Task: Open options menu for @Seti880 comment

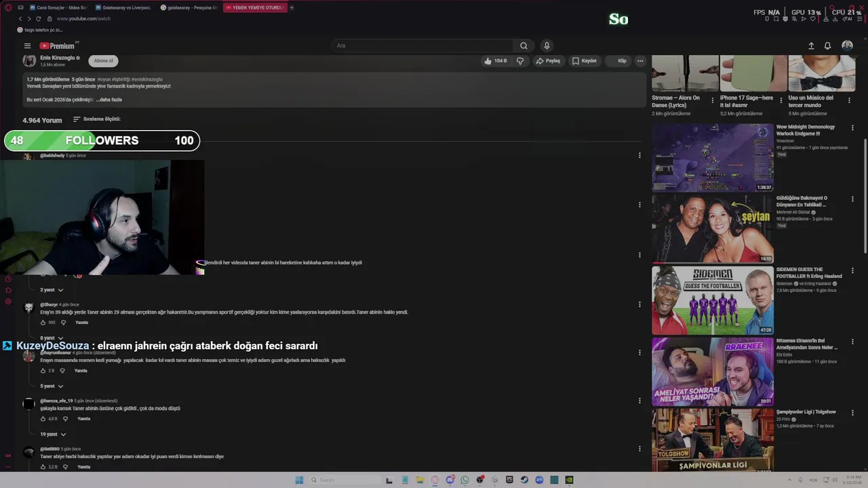Action: [639, 449]
